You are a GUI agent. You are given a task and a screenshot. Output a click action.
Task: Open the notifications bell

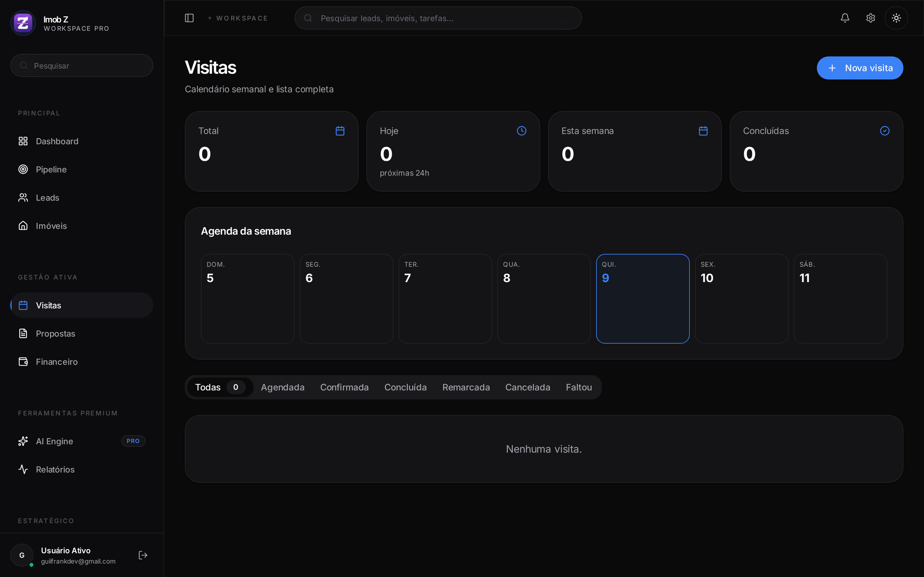click(x=845, y=18)
